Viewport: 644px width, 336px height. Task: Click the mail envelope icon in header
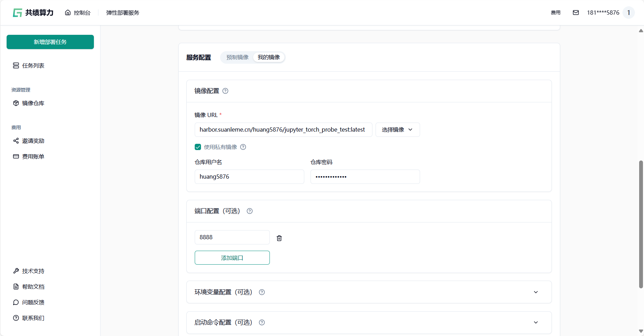point(576,13)
